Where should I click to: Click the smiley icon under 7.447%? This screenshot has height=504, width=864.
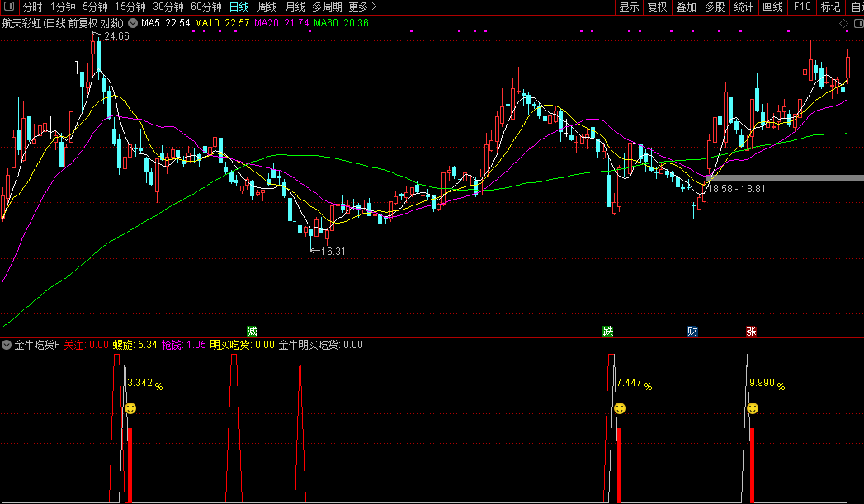tap(620, 408)
